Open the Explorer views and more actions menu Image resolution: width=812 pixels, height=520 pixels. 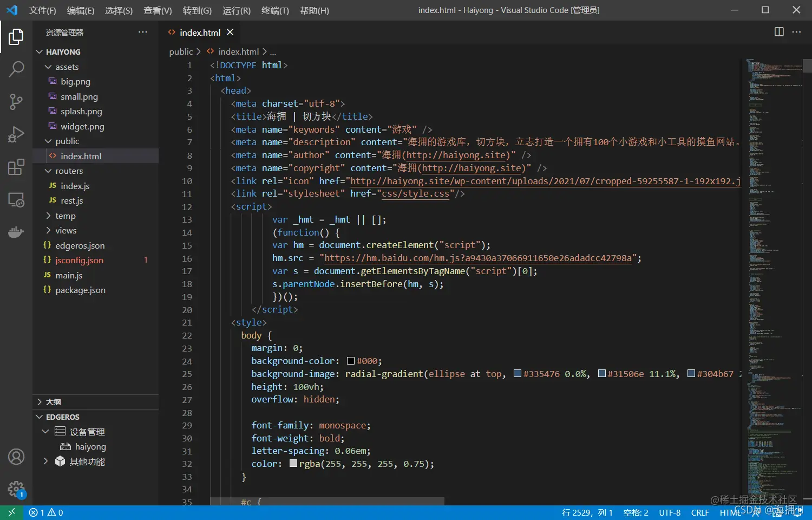tap(143, 32)
